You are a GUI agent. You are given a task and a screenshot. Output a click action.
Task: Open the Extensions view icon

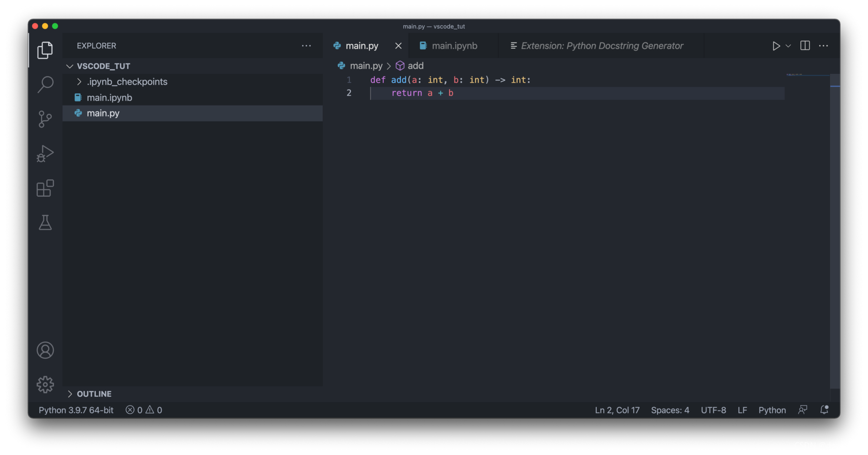[45, 188]
